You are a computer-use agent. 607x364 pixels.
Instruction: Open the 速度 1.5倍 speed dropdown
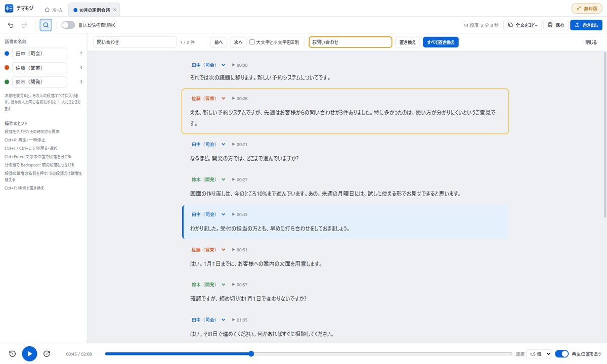[x=539, y=354]
